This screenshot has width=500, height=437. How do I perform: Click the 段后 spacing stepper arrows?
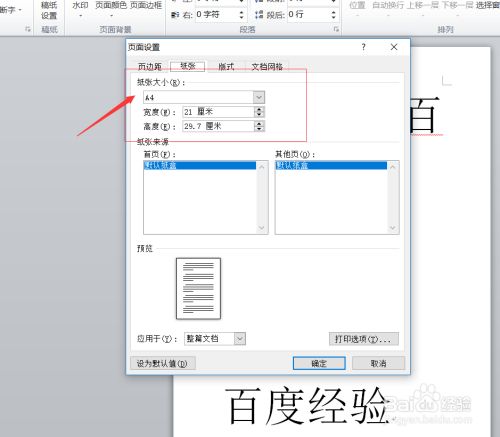click(x=334, y=15)
